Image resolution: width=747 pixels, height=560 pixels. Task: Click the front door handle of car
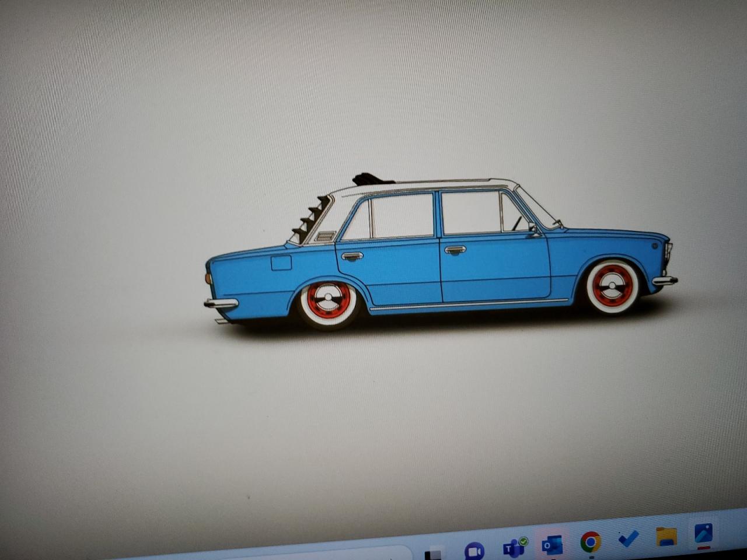pos(455,250)
